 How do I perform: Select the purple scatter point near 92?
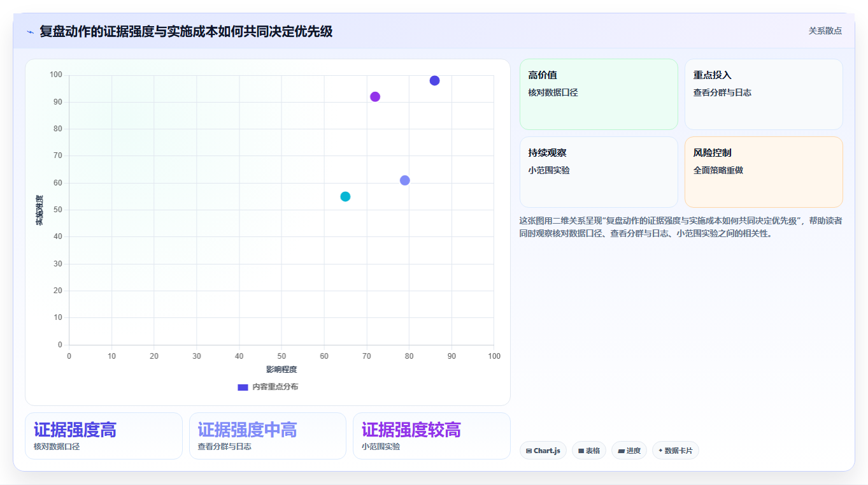point(375,97)
